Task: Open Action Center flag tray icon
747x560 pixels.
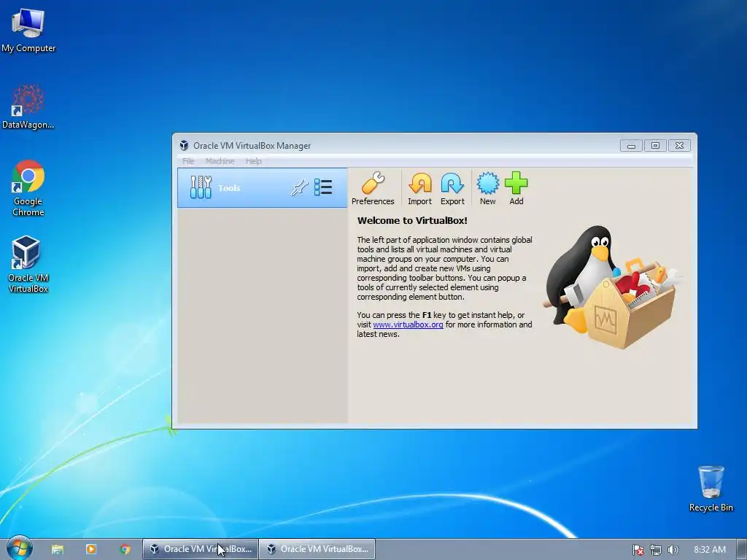Action: [x=638, y=550]
